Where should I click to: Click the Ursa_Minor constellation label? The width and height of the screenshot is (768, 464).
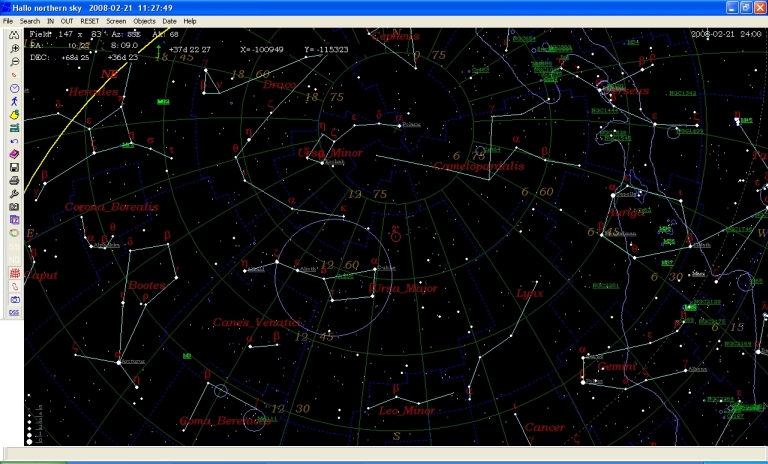tap(330, 153)
